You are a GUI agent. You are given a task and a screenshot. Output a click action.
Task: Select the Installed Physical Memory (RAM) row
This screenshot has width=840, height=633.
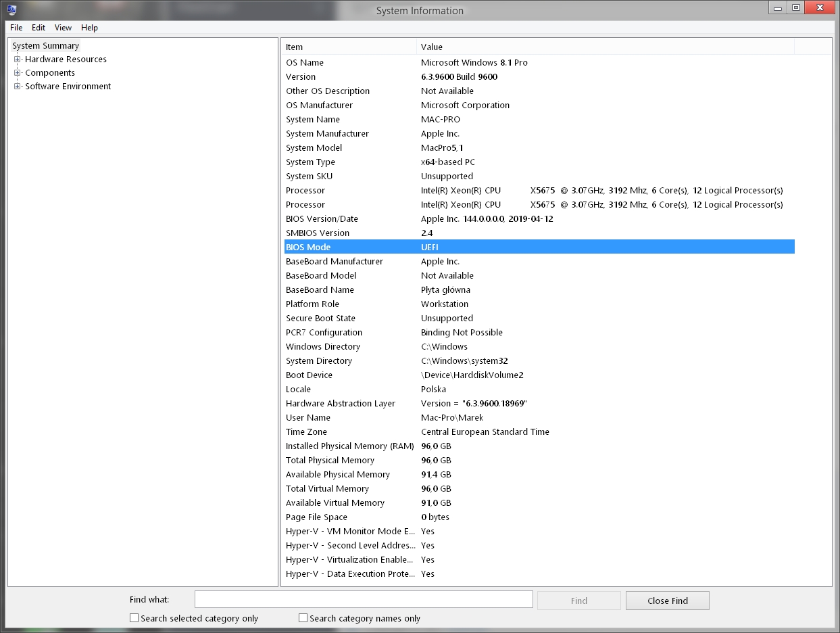coord(539,446)
